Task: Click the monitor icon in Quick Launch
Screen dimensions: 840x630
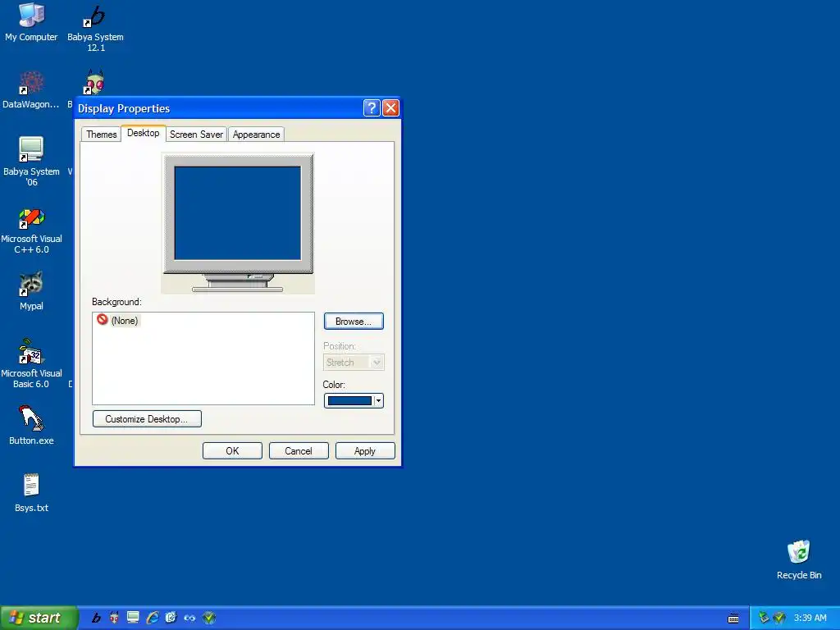Action: 133,618
